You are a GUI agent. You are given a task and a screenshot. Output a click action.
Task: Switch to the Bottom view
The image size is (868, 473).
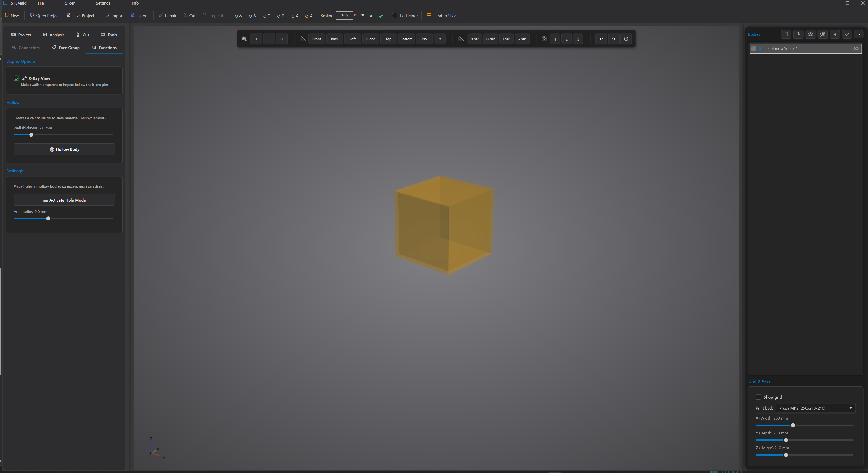pos(406,39)
